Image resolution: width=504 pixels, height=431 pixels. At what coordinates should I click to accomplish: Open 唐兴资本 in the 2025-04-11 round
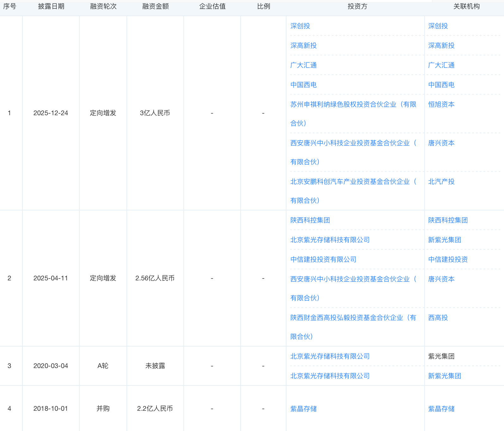click(441, 279)
